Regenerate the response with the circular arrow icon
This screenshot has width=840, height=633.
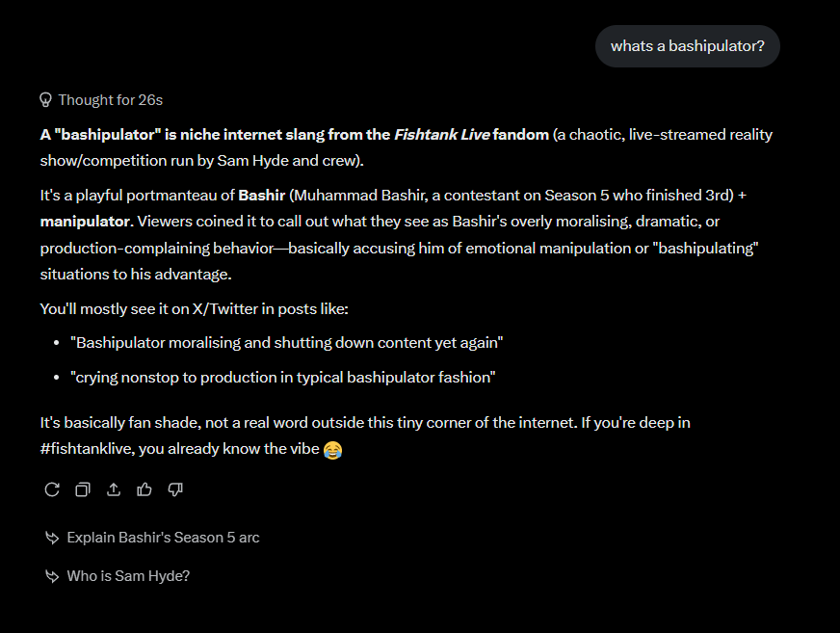coord(52,489)
